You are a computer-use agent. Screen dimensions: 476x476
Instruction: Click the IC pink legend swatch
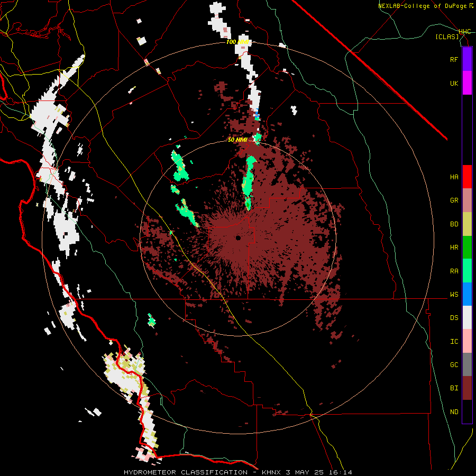[467, 341]
